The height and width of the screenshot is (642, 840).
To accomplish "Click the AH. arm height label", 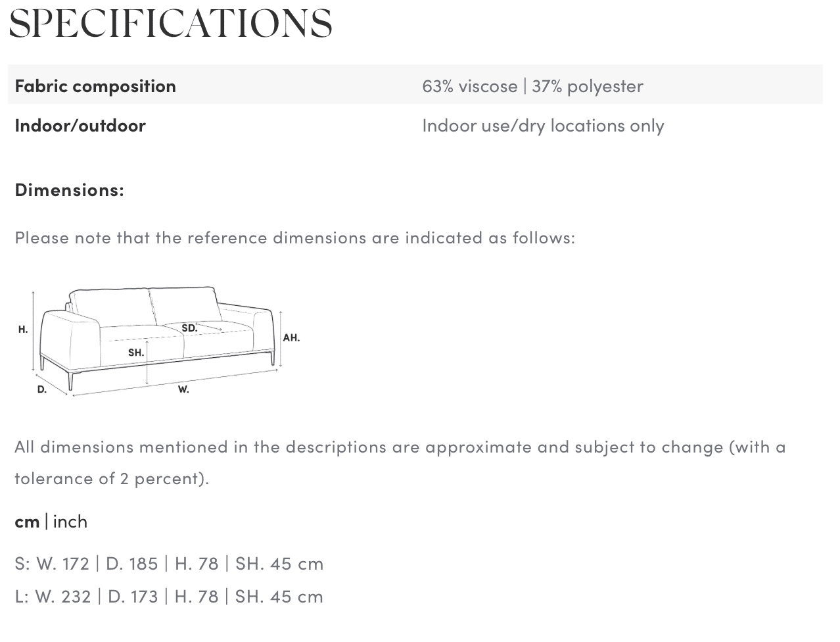I will [291, 337].
